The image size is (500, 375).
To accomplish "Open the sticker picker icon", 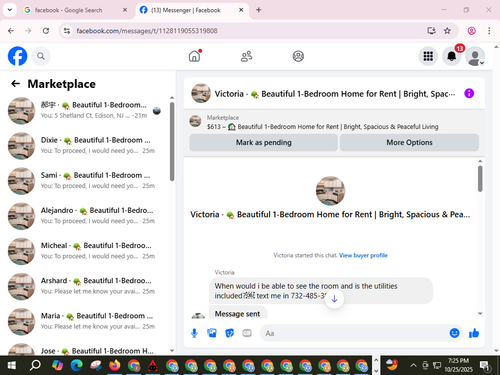I will (x=230, y=333).
